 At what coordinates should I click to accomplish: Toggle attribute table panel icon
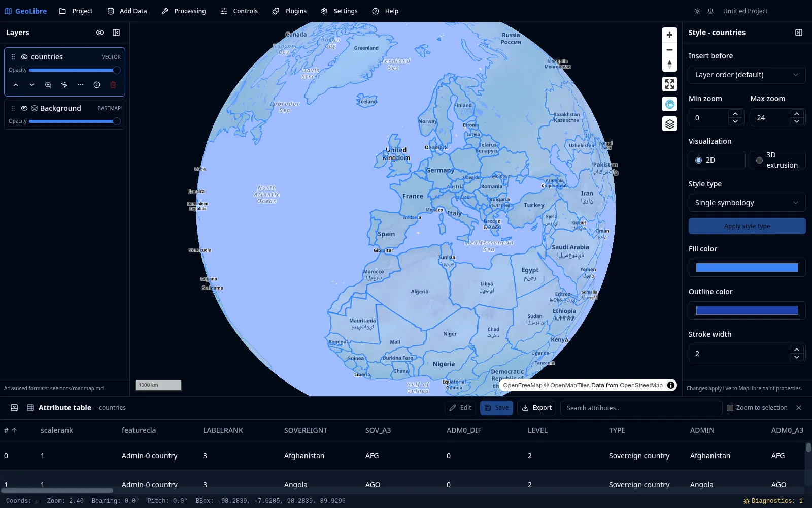click(x=14, y=408)
